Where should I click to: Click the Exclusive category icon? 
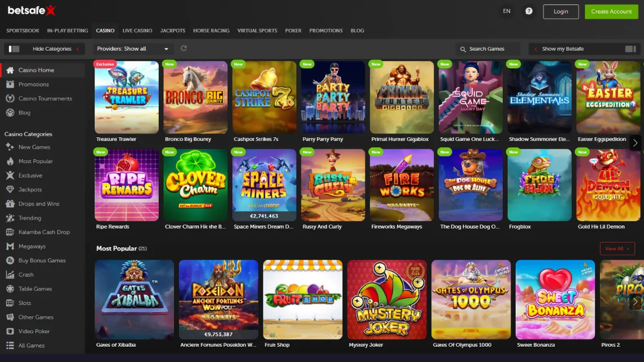[x=10, y=175]
